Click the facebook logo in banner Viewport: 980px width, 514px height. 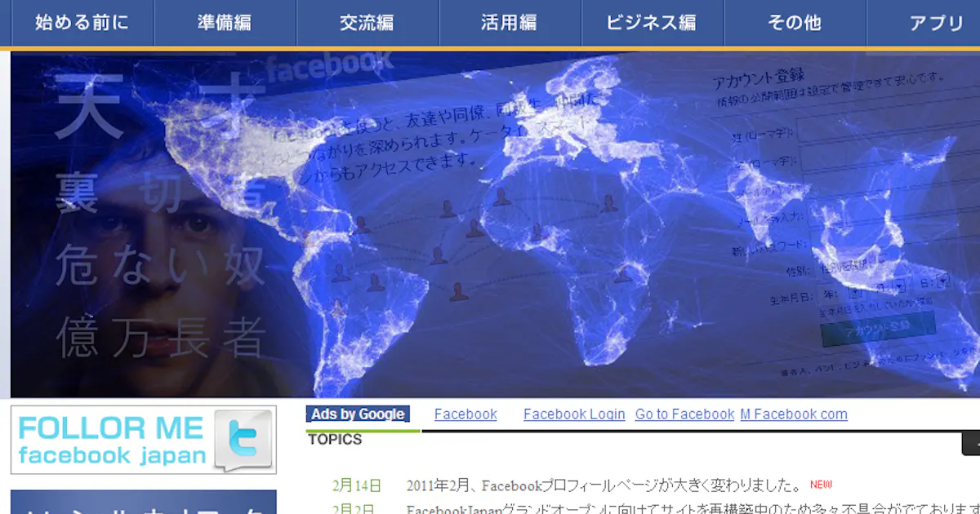tap(329, 65)
